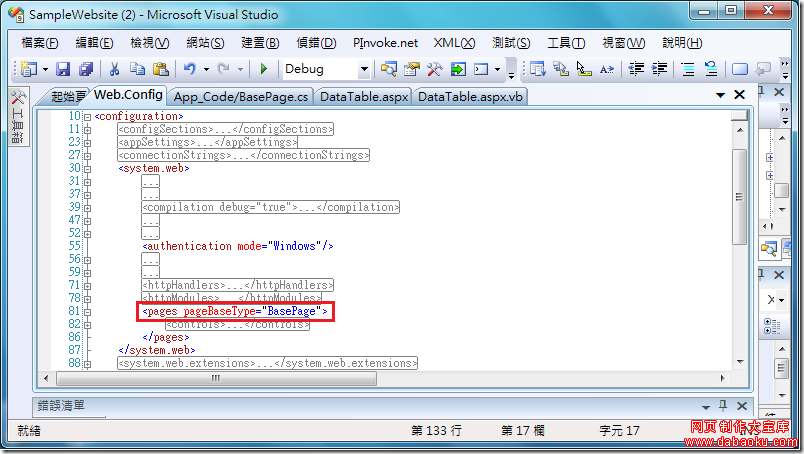
Task: Expand httpHandlers node at line 71
Action: [87, 286]
